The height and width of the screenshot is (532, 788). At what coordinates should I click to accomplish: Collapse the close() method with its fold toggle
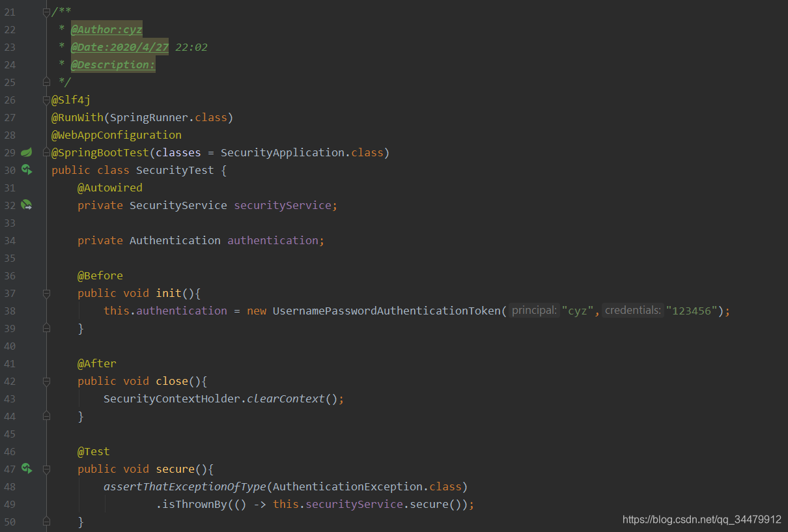pos(46,381)
